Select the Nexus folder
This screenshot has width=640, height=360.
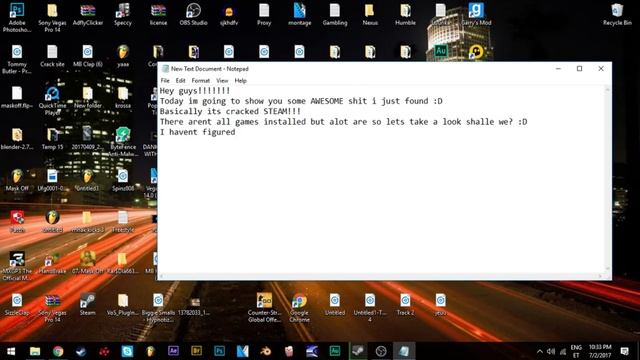point(370,14)
